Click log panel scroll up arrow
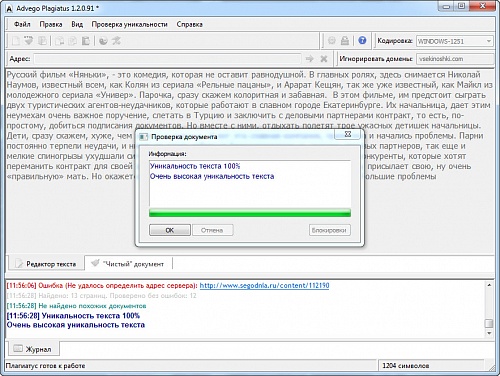Viewport: 500px width, 376px height. 489,285
